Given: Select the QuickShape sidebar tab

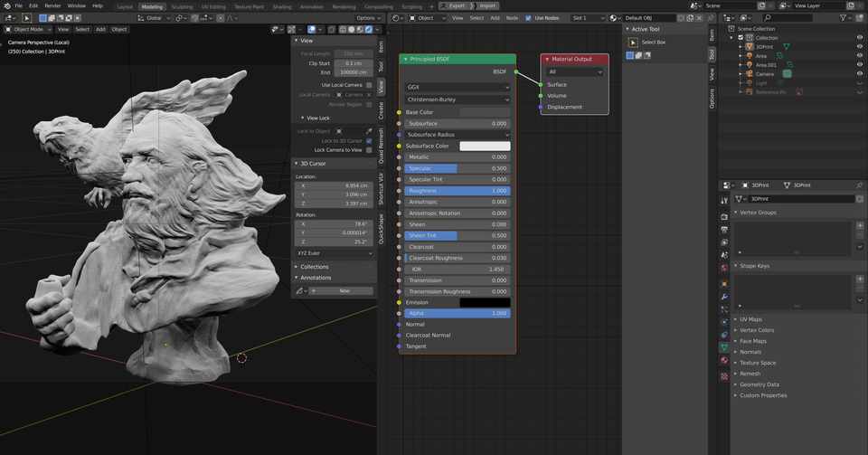Looking at the screenshot, I should click(x=381, y=229).
